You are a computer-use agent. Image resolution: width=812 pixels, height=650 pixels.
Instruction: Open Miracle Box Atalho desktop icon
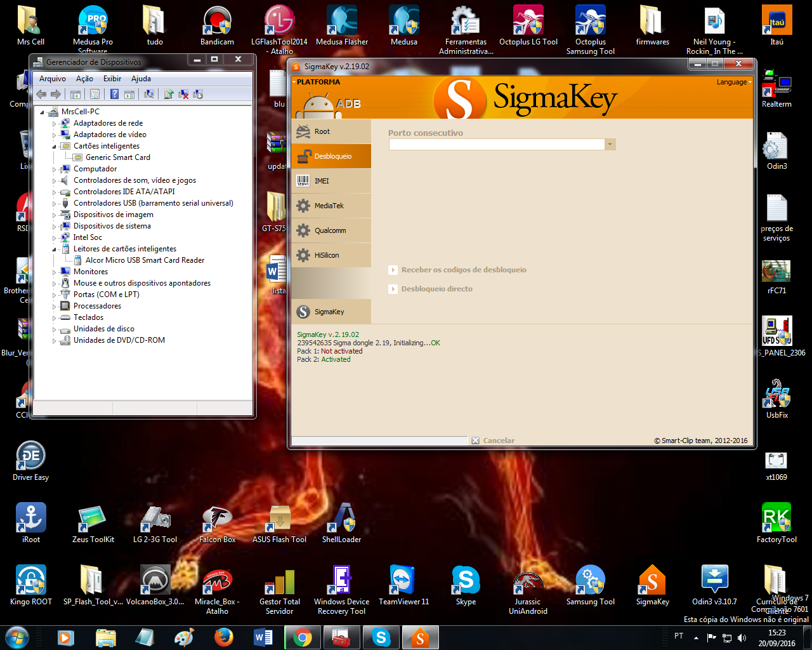click(217, 590)
